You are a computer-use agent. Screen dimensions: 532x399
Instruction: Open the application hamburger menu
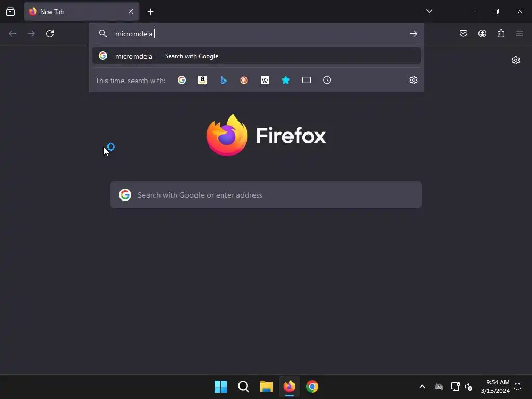tap(520, 33)
